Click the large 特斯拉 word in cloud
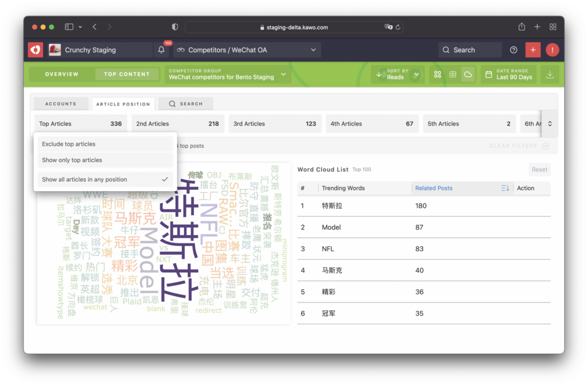This screenshot has width=588, height=385. [x=179, y=240]
